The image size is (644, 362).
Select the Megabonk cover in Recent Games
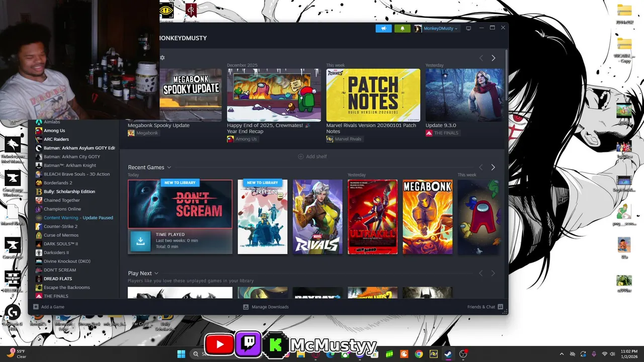point(428,217)
